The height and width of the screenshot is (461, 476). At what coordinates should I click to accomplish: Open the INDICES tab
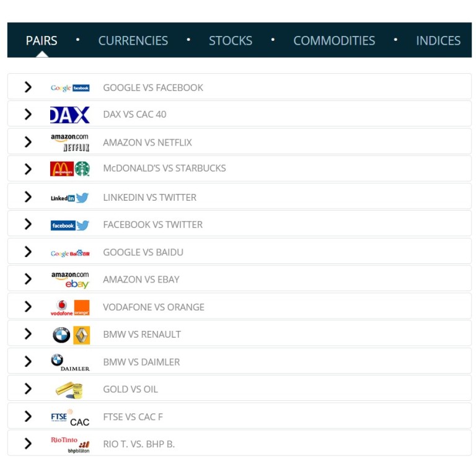pos(438,41)
